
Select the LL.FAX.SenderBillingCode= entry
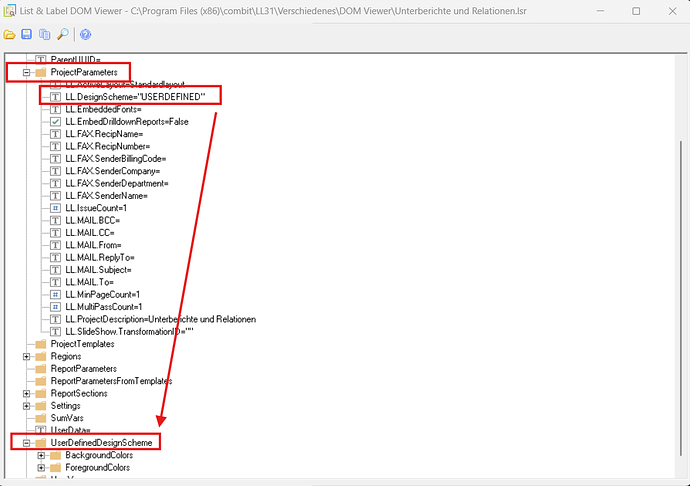[116, 158]
